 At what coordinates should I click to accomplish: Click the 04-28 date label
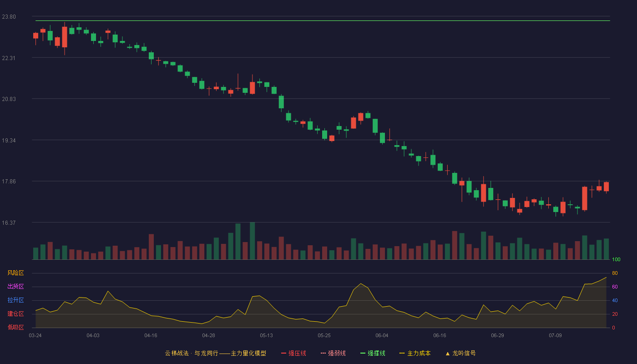tap(208, 335)
